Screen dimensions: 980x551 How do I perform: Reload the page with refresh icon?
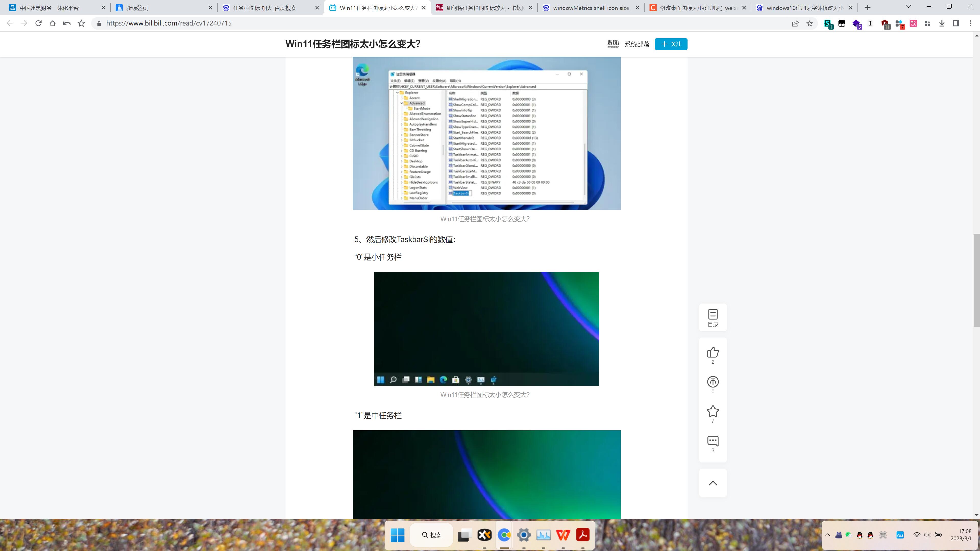pos(39,23)
